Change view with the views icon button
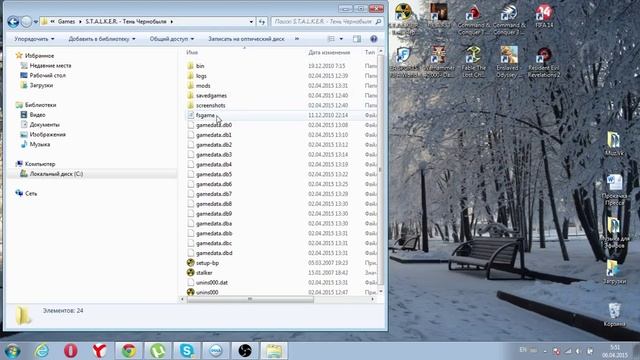The height and width of the screenshot is (360, 640). (x=331, y=39)
